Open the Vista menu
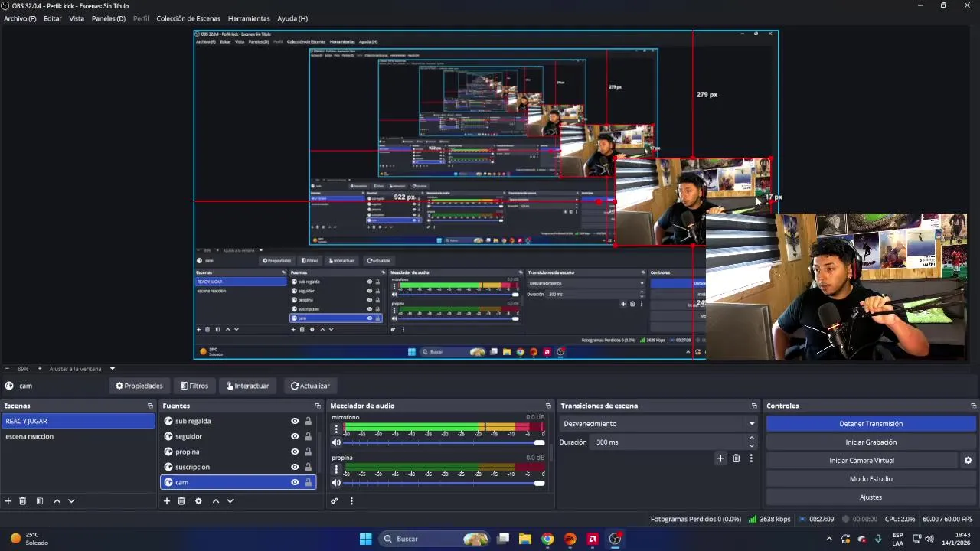Screen dimensions: 980x551 click(x=77, y=18)
